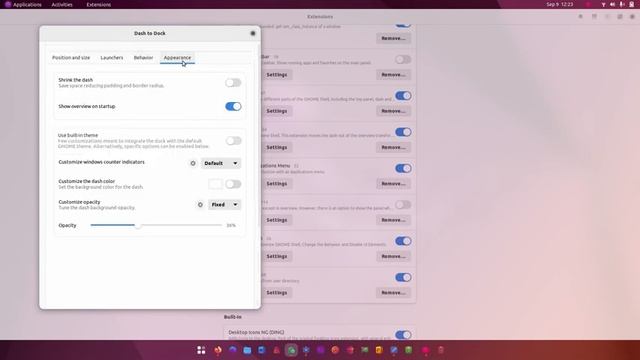
Task: Open the Files folder icon in the dock
Action: (247, 350)
